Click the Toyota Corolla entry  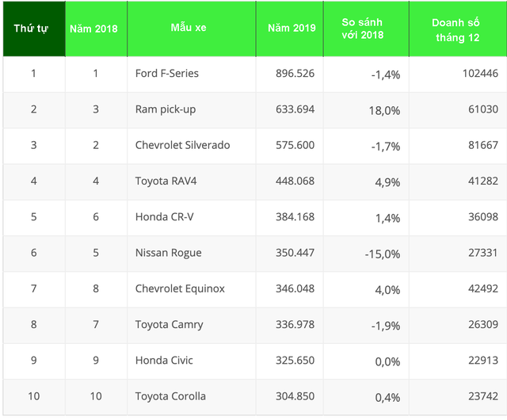(x=170, y=396)
